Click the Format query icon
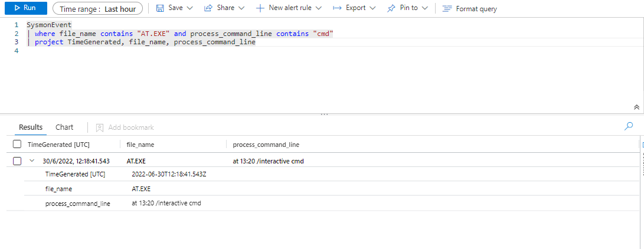The width and height of the screenshot is (644, 249). click(447, 9)
